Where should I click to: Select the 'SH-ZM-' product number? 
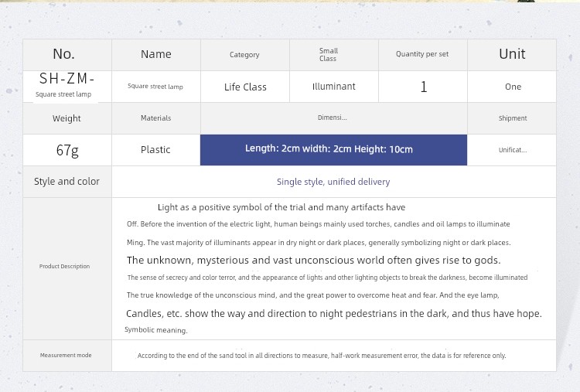tap(67, 78)
